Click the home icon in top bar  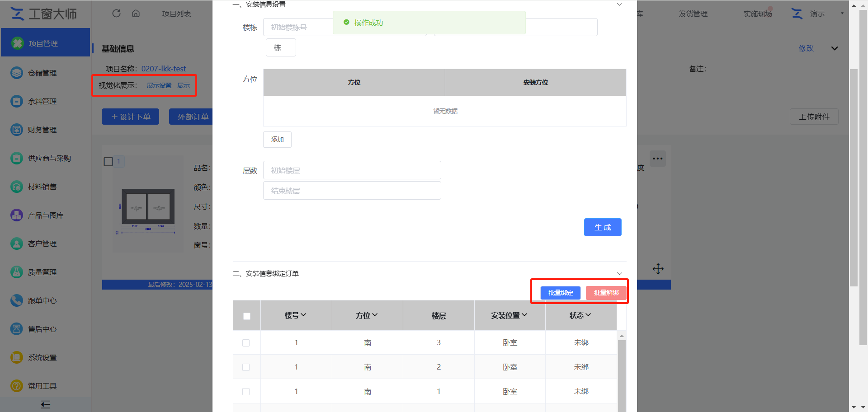click(136, 14)
